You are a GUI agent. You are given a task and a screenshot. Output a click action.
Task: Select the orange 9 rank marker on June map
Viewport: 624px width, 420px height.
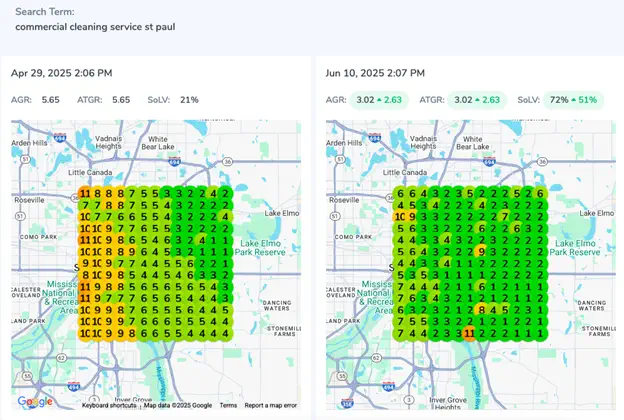click(x=482, y=252)
